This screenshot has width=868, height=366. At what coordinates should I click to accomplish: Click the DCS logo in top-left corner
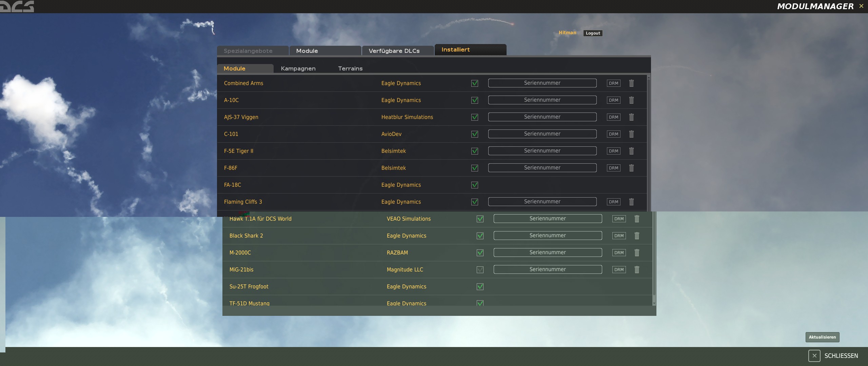click(17, 6)
